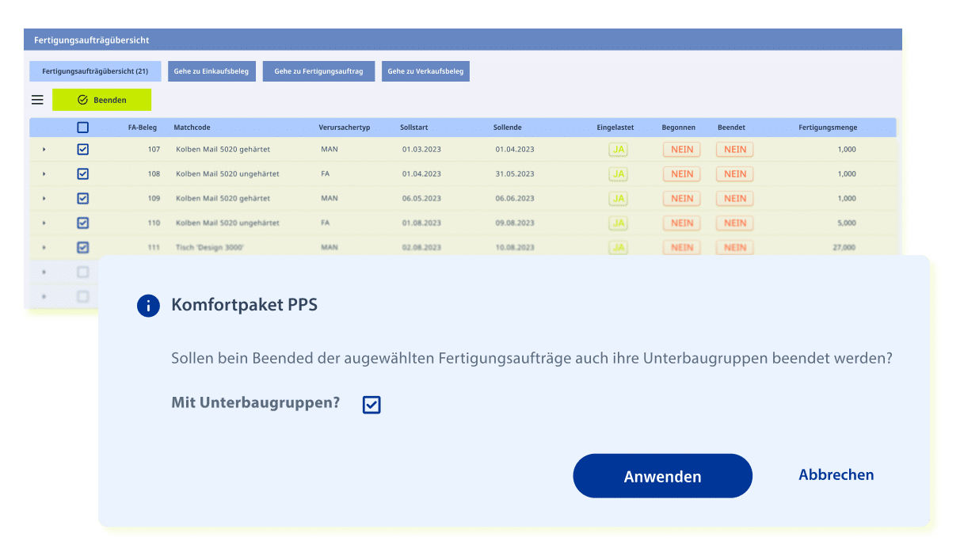
Task: Click the info icon beside Komfortpaket PPS
Action: coord(148,306)
